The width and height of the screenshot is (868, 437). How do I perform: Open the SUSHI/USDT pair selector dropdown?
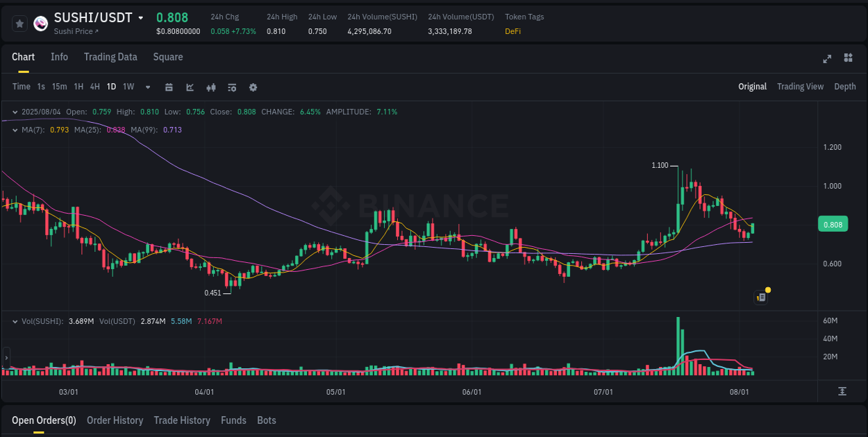[x=139, y=17]
